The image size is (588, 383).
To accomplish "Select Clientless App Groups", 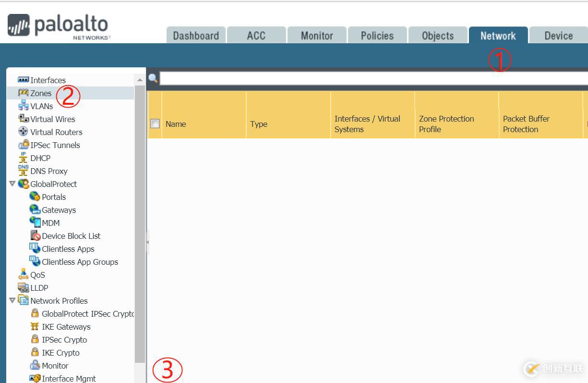I will [x=80, y=262].
